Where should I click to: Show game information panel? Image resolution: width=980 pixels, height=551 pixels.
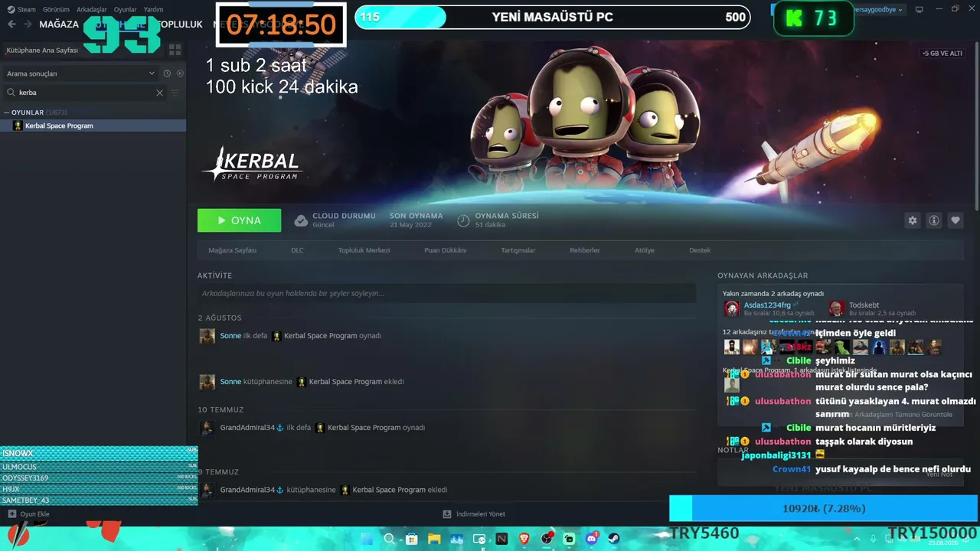coord(933,220)
